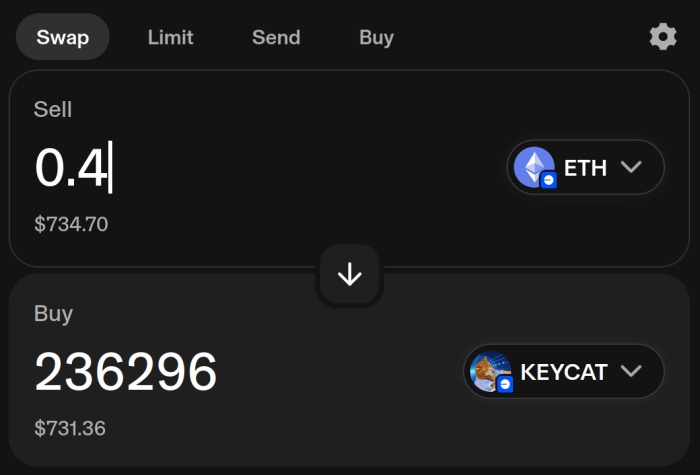Expand the KEYCAT token chevron
The image size is (700, 475).
tap(631, 372)
